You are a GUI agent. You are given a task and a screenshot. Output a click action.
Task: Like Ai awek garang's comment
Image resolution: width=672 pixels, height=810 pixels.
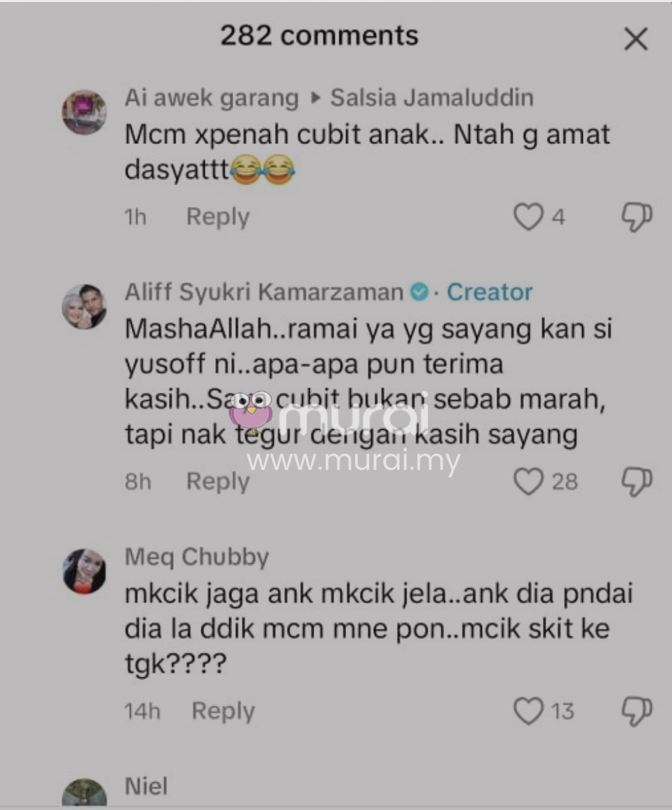529,216
